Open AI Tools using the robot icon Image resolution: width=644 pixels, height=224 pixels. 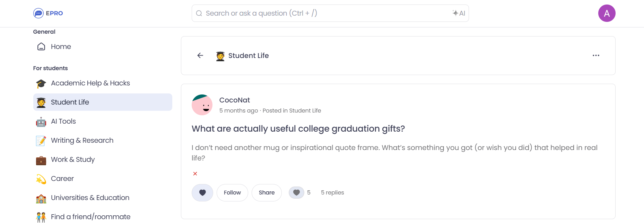pos(41,121)
